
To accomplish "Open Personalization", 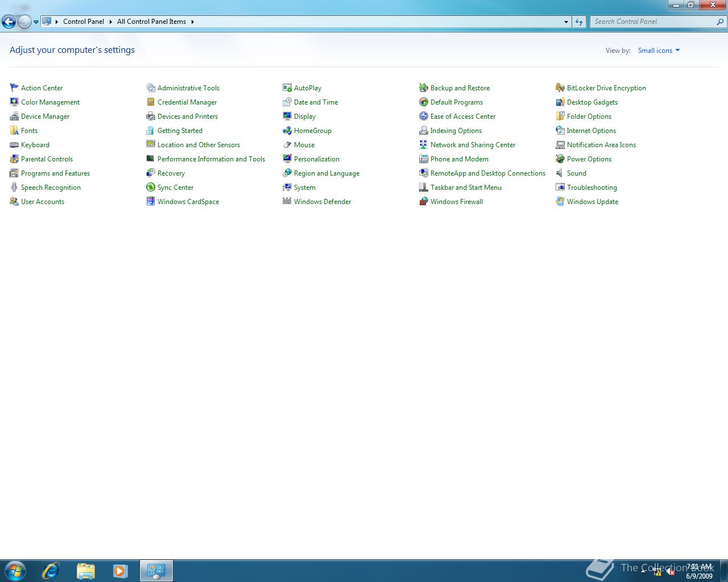I will click(x=317, y=159).
